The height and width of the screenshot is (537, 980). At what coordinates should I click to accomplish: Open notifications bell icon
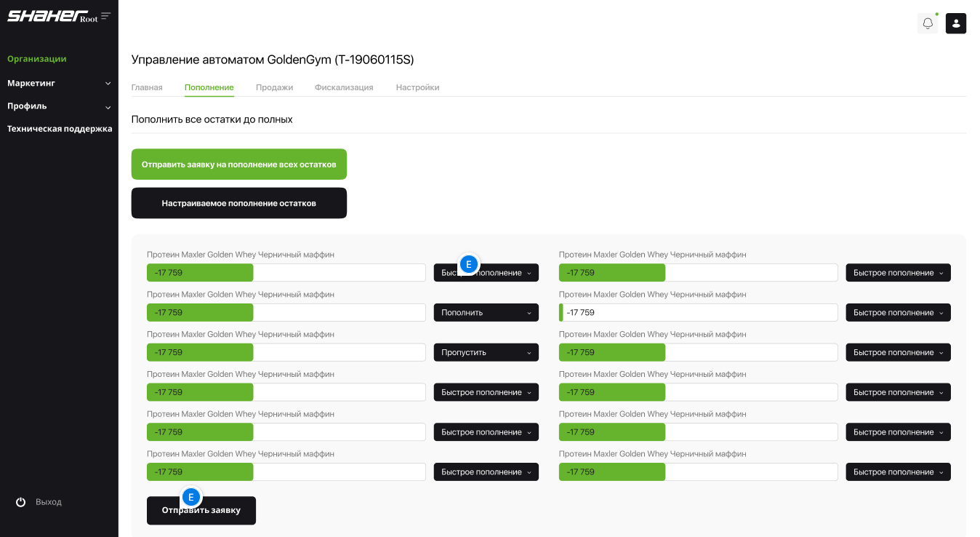tap(928, 23)
